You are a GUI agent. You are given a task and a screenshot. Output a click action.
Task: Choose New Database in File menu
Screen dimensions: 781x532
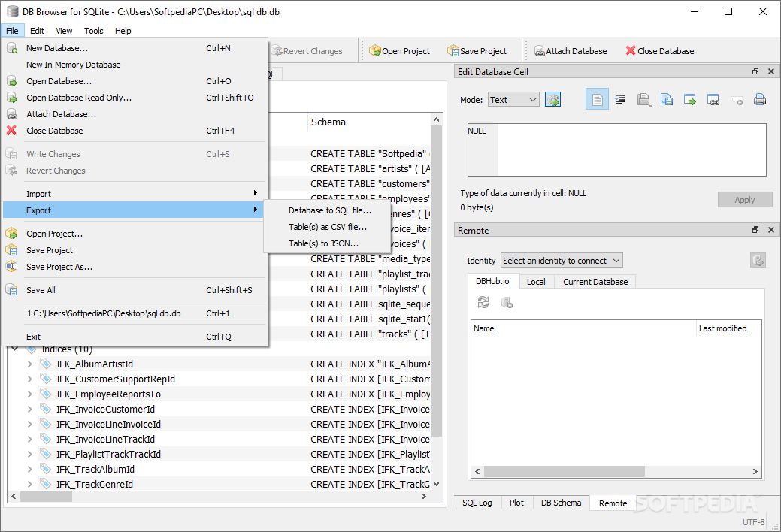[x=134, y=48]
